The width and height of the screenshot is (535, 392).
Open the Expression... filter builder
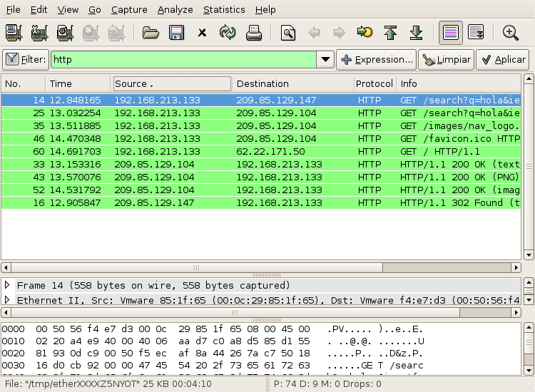click(377, 60)
